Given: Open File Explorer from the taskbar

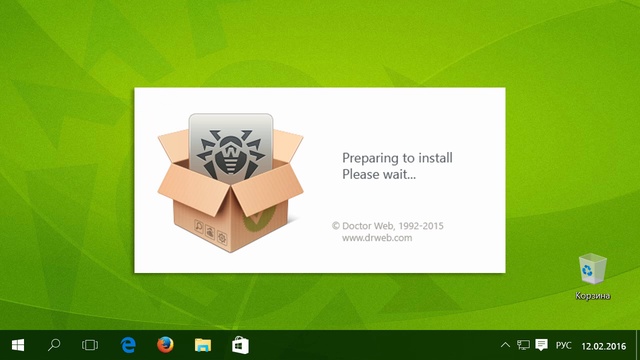Looking at the screenshot, I should [x=203, y=345].
